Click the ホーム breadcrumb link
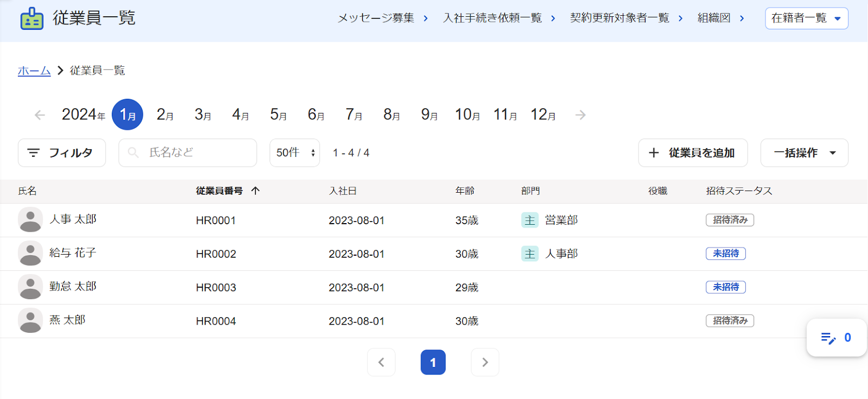 click(34, 71)
